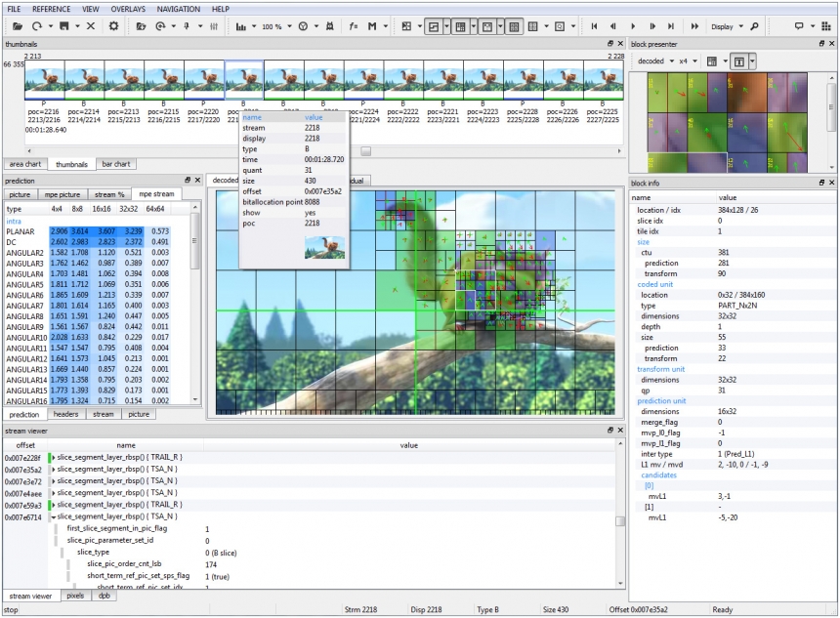
Task: Click the open file folder icon
Action: coord(18,26)
